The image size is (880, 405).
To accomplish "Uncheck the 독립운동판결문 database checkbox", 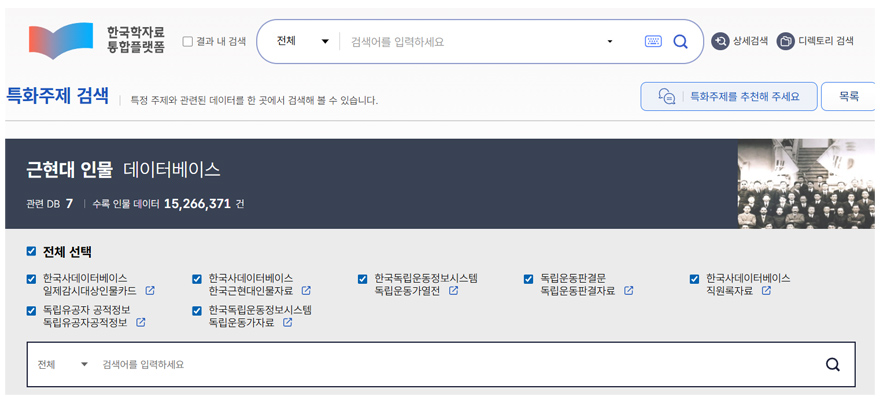I will pos(530,278).
